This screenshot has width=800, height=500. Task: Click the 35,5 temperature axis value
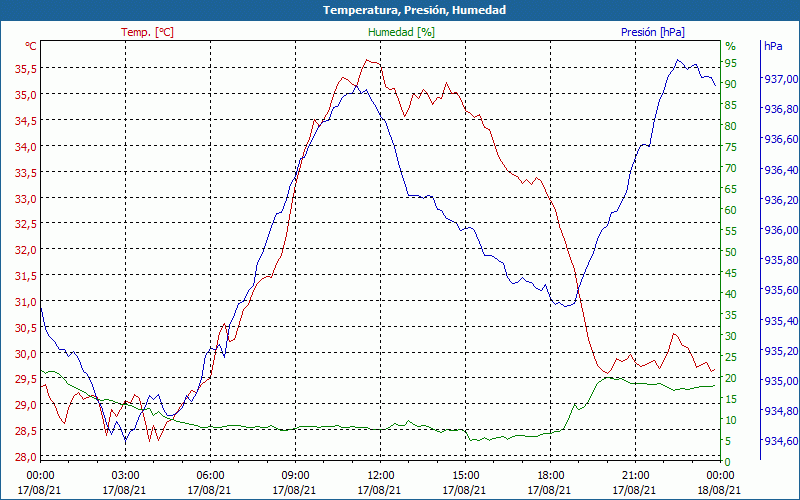click(x=25, y=69)
